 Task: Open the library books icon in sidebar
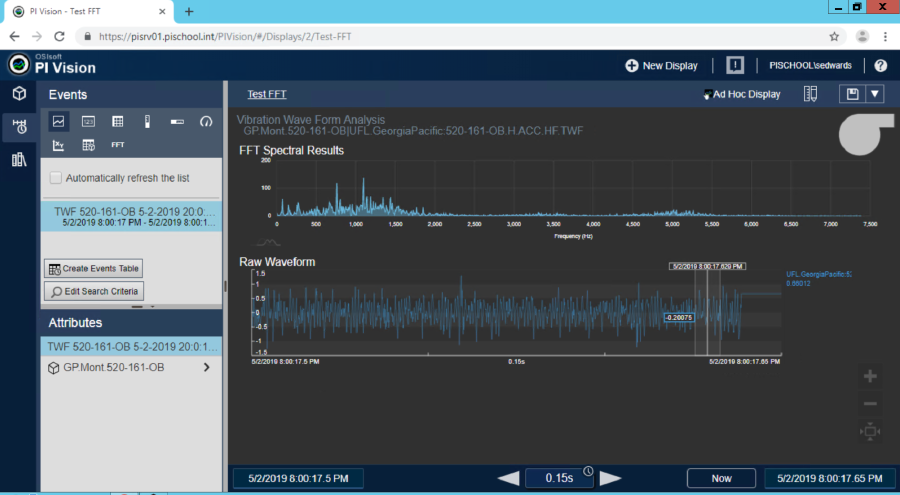(x=19, y=160)
